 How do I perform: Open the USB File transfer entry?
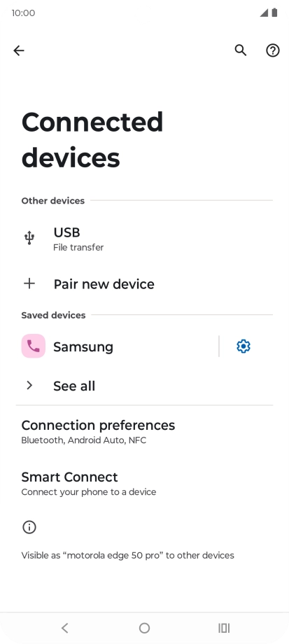click(144, 239)
